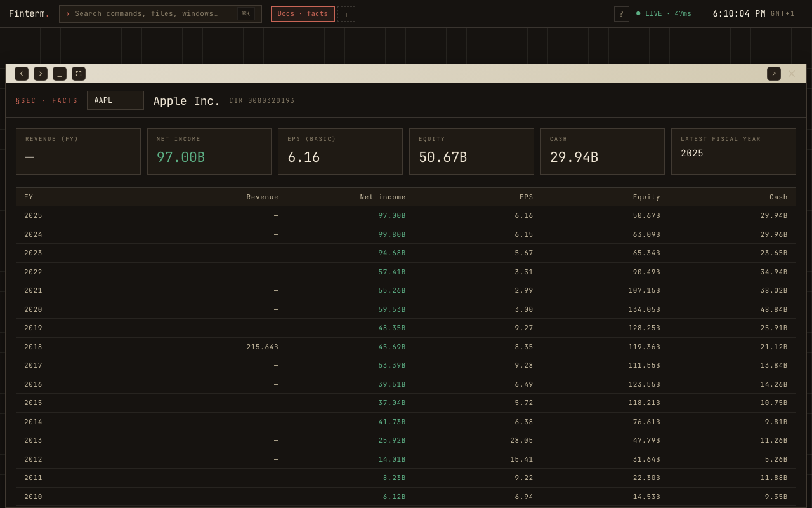The width and height of the screenshot is (812, 508).
Task: Click the cash value 48.84B
Action: click(x=774, y=310)
